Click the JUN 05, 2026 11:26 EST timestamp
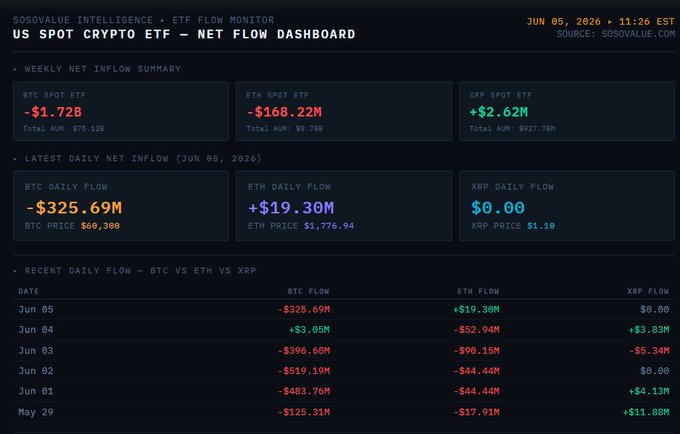 pos(601,22)
